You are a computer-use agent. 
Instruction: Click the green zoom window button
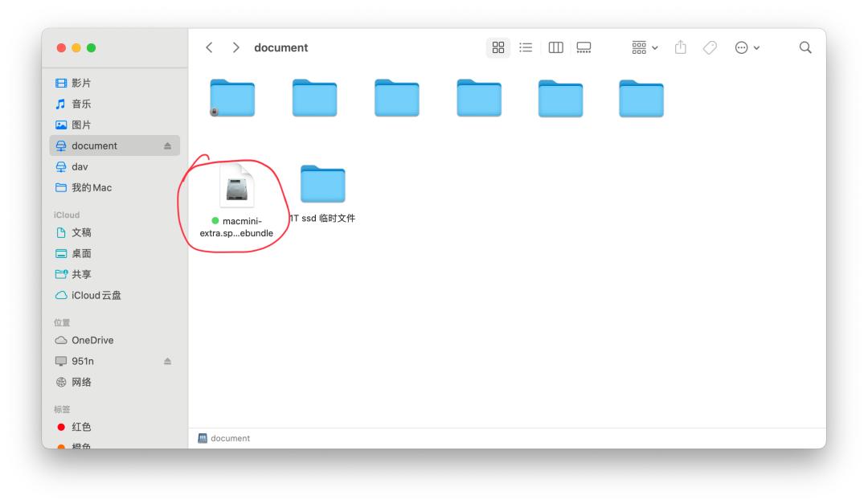(92, 47)
